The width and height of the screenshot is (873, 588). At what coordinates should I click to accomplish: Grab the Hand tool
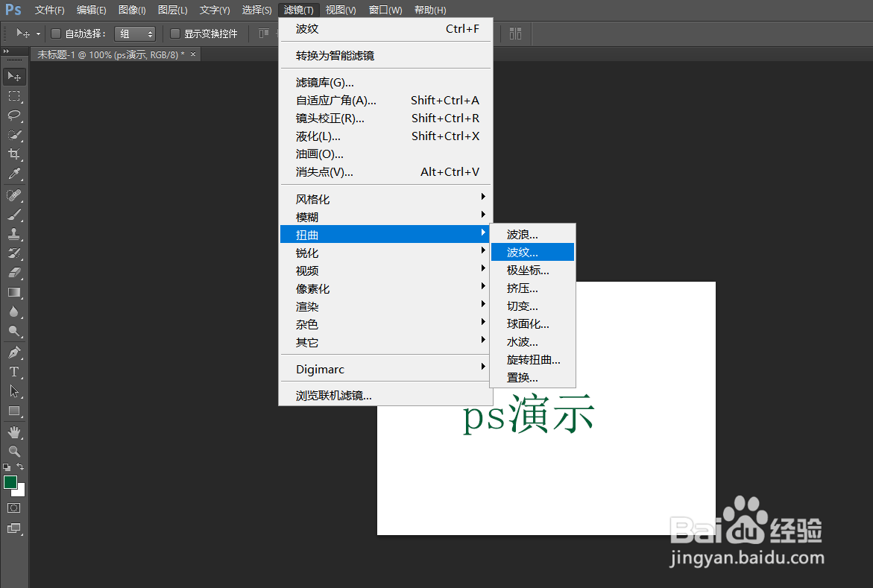(x=14, y=431)
